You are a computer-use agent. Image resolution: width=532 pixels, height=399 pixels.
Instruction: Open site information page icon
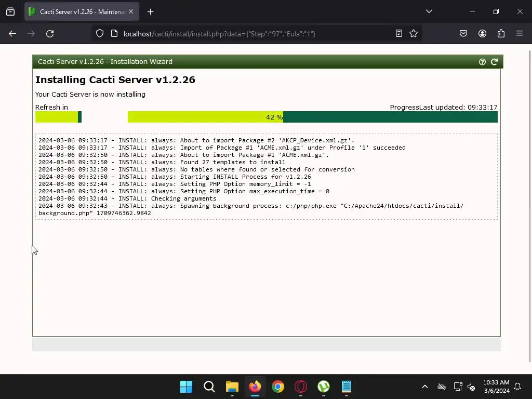coord(114,34)
